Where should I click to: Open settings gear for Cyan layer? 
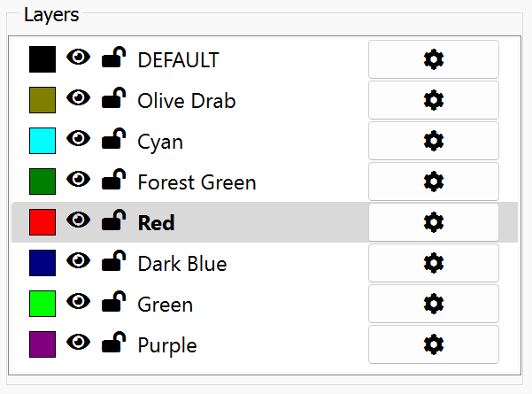(x=434, y=141)
